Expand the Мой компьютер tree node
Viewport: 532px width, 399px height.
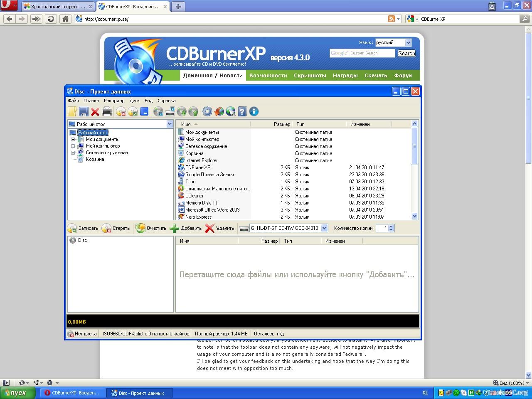click(x=73, y=146)
